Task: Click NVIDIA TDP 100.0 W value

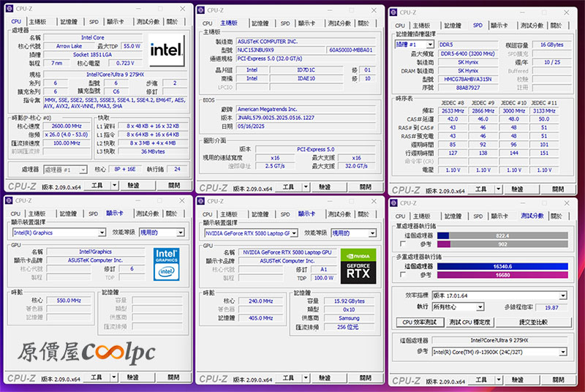Action: pyautogui.click(x=323, y=278)
